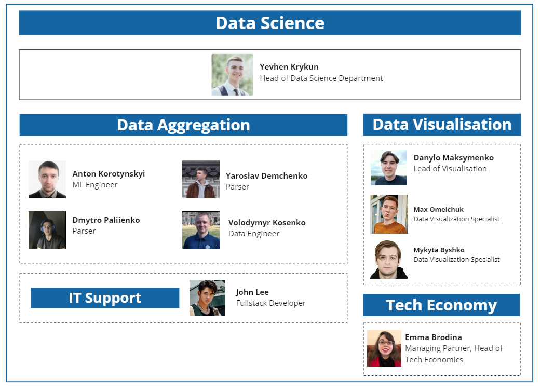Click Dmytro Paliienko's profile picture
This screenshot has height=392, width=541.
point(47,230)
